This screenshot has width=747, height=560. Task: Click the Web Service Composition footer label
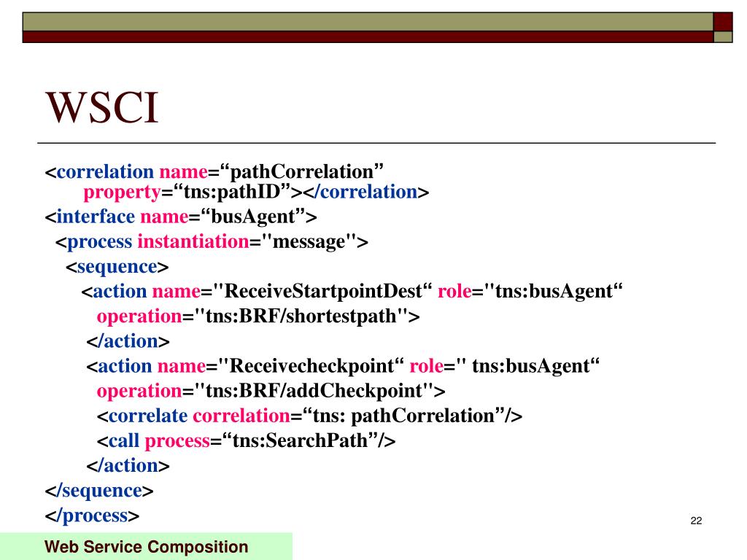coord(146,547)
